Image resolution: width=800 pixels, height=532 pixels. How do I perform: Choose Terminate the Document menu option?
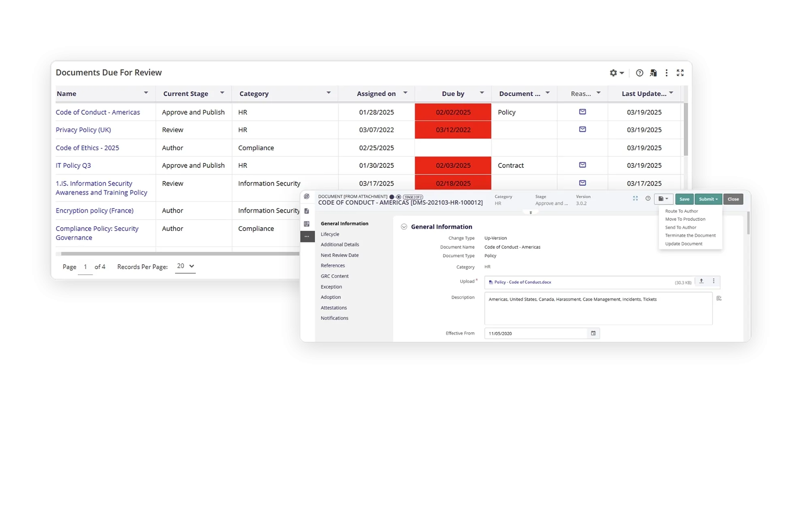pyautogui.click(x=690, y=235)
